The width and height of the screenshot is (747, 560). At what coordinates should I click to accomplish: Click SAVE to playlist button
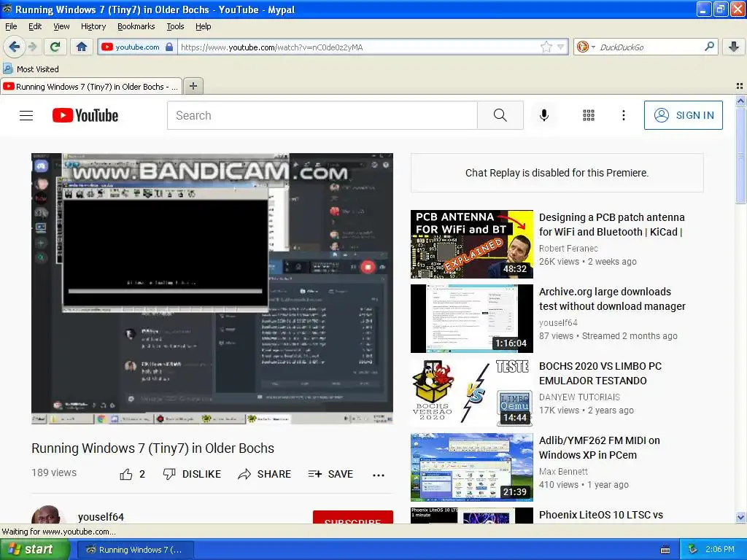point(330,474)
